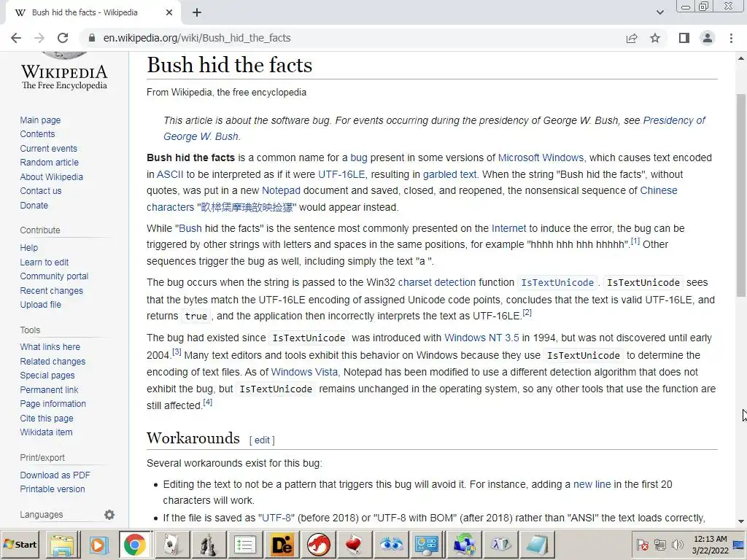Open the Notepad article link
Screen dimensions: 747x560
(x=281, y=190)
